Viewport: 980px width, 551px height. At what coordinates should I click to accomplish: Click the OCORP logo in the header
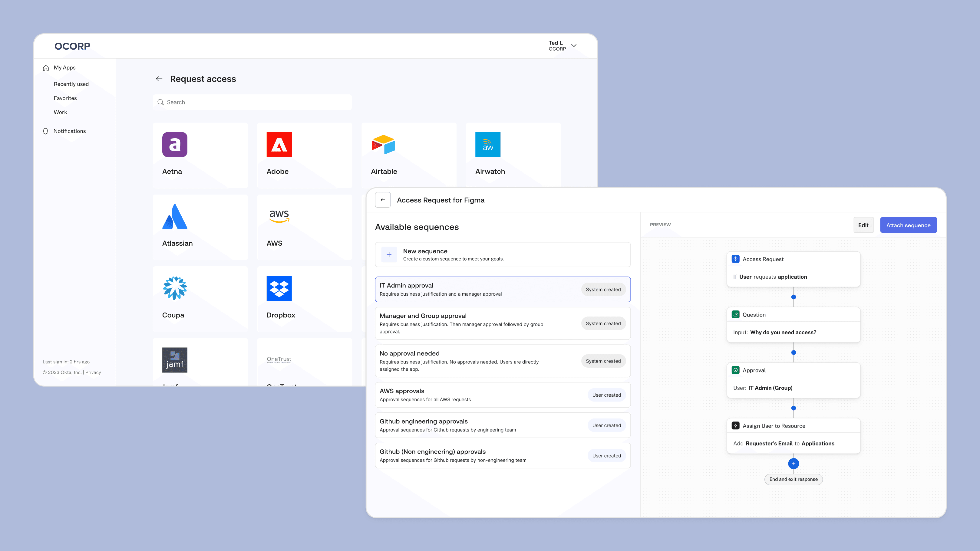click(72, 46)
